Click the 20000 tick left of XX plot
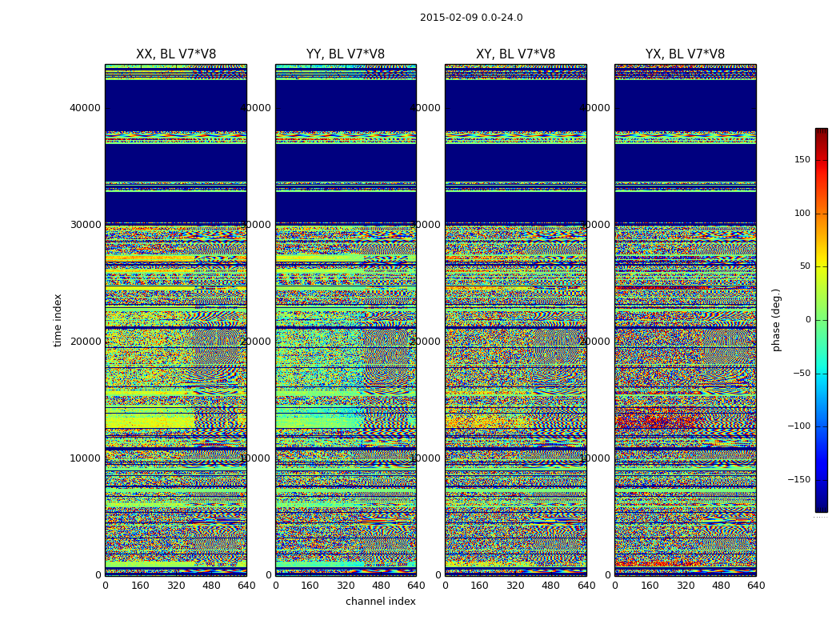This screenshot has height=640, width=840. (x=85, y=342)
